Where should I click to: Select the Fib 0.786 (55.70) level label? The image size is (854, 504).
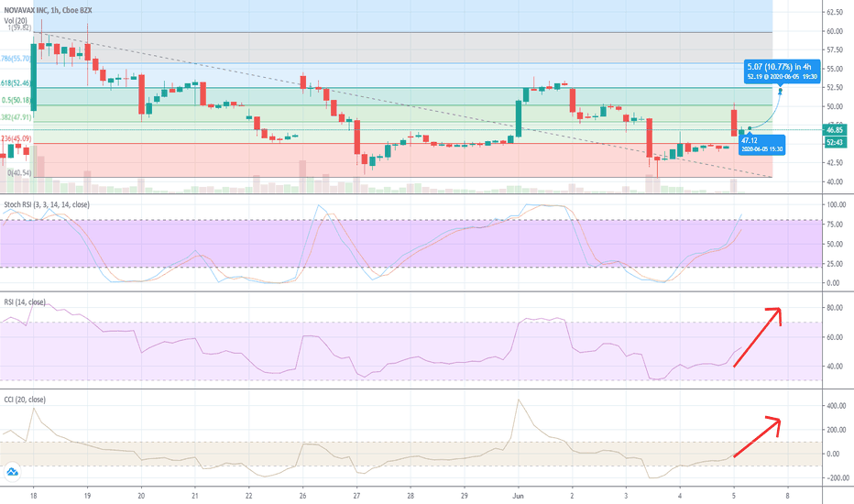[x=16, y=59]
